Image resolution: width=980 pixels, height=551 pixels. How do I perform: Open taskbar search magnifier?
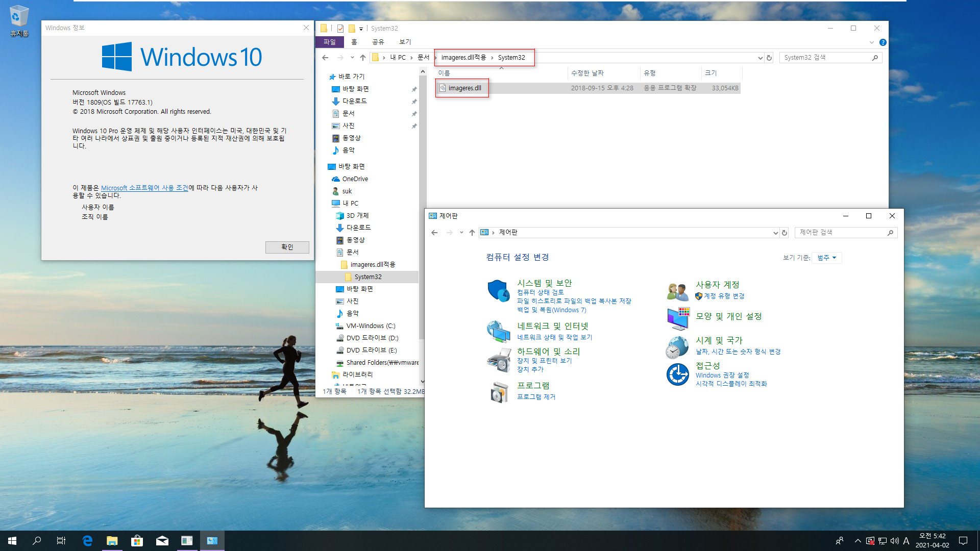(37, 541)
